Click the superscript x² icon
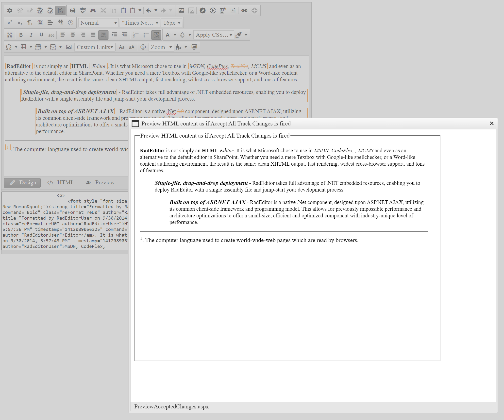Viewport: 504px width, 420px height. coord(10,23)
